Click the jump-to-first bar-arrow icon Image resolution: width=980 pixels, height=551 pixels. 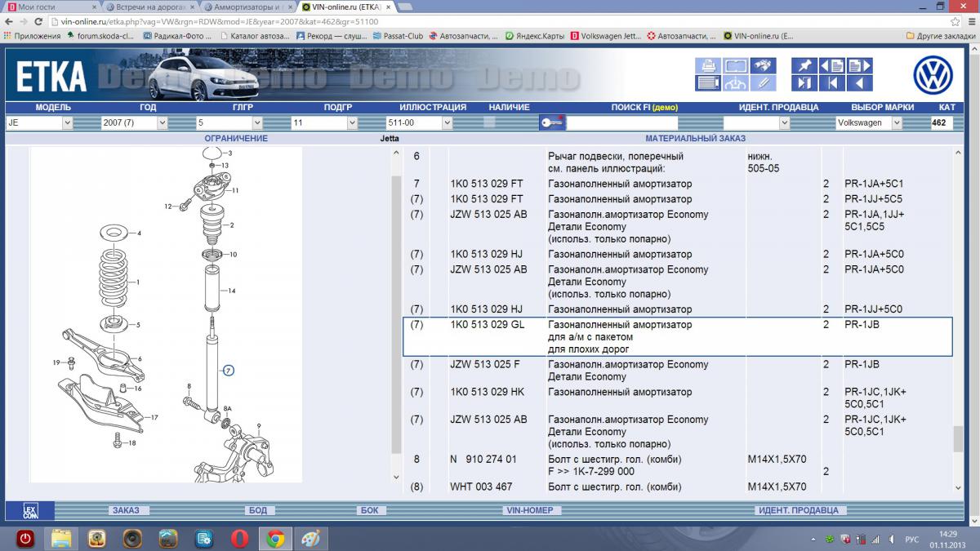tap(832, 83)
